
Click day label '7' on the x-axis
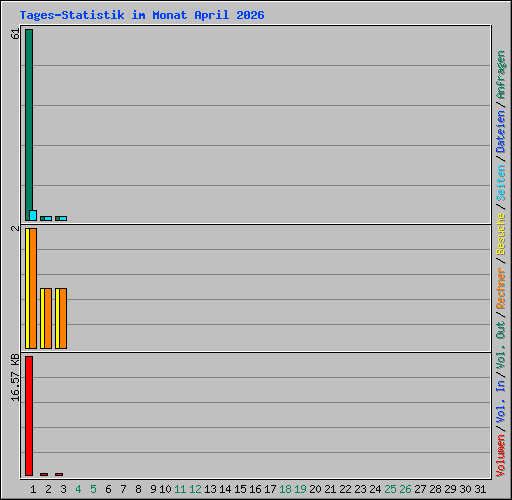point(123,489)
